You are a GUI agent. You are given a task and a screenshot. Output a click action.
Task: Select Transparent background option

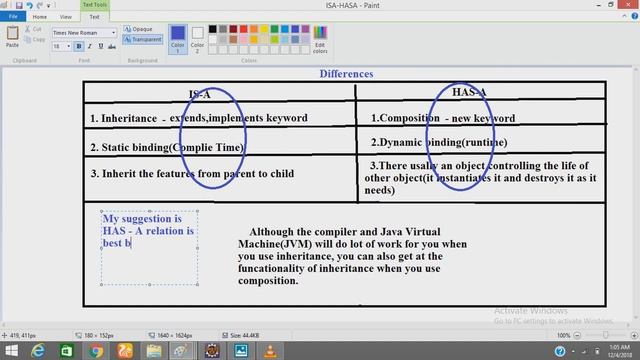coord(142,39)
